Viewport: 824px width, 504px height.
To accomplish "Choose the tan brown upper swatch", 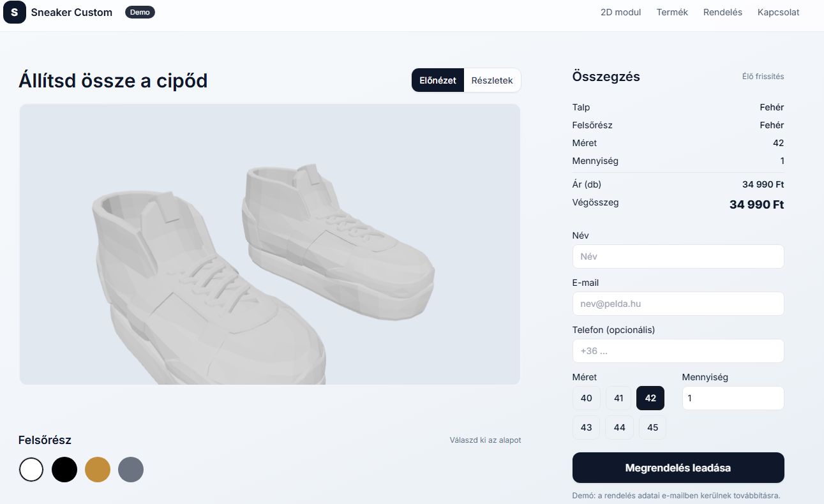I will point(98,470).
